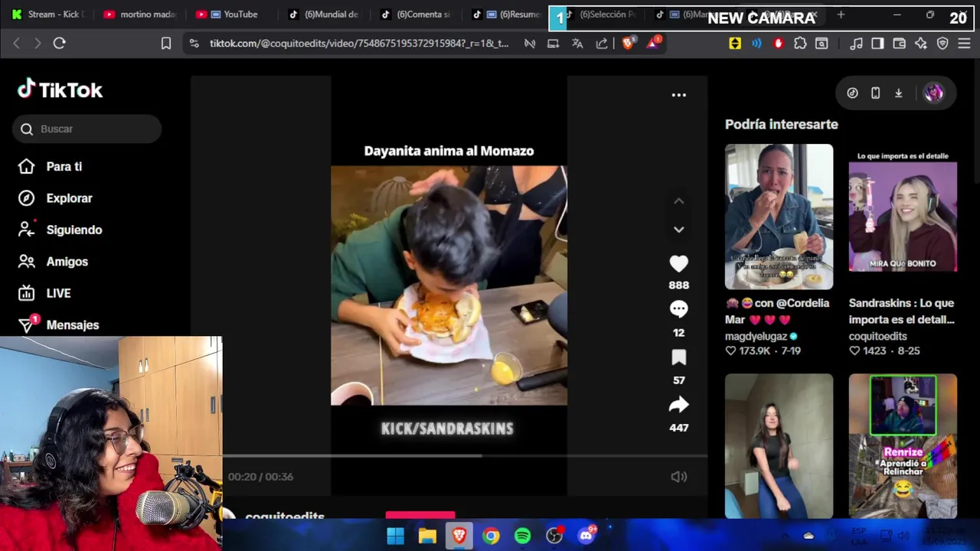The image size is (980, 551).
Task: Like the video with the heart icon
Action: click(678, 264)
